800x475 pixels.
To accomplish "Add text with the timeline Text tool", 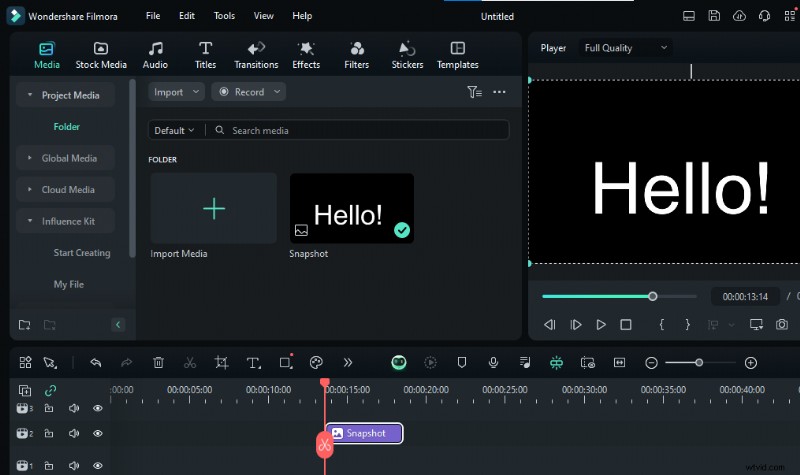I will point(253,363).
